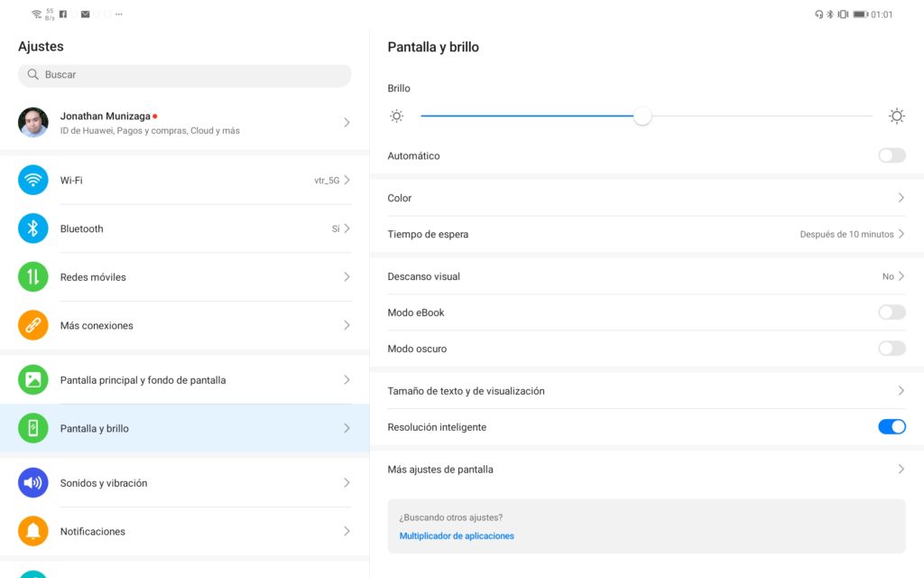The image size is (924, 578).
Task: Tap the green Wi-Fi icon
Action: click(33, 180)
